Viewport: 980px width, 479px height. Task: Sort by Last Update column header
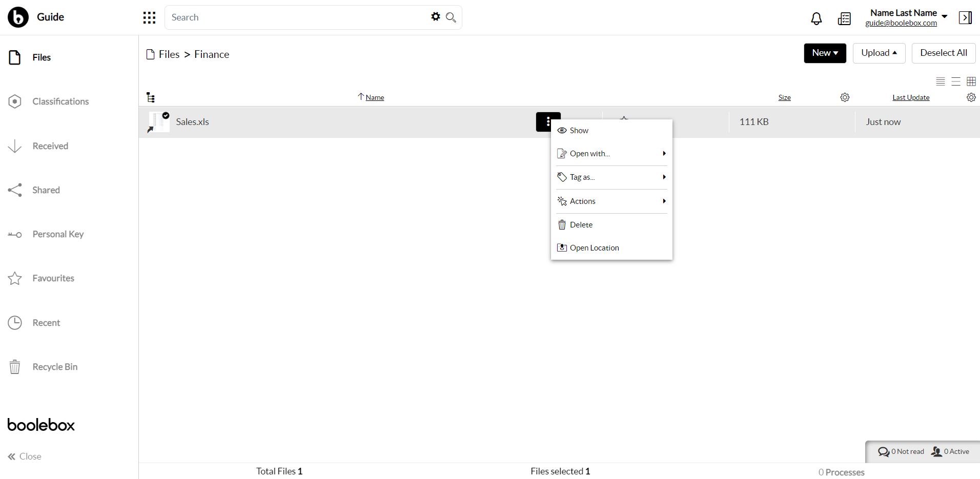tap(911, 97)
